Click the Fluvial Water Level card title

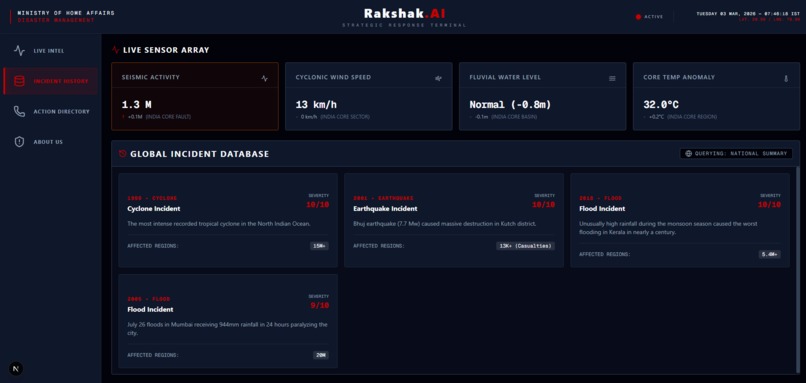pyautogui.click(x=505, y=77)
